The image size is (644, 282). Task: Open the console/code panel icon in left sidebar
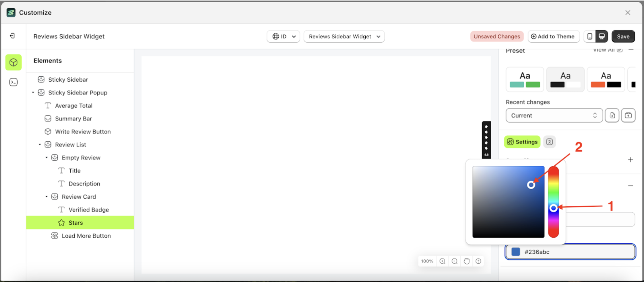click(x=13, y=82)
